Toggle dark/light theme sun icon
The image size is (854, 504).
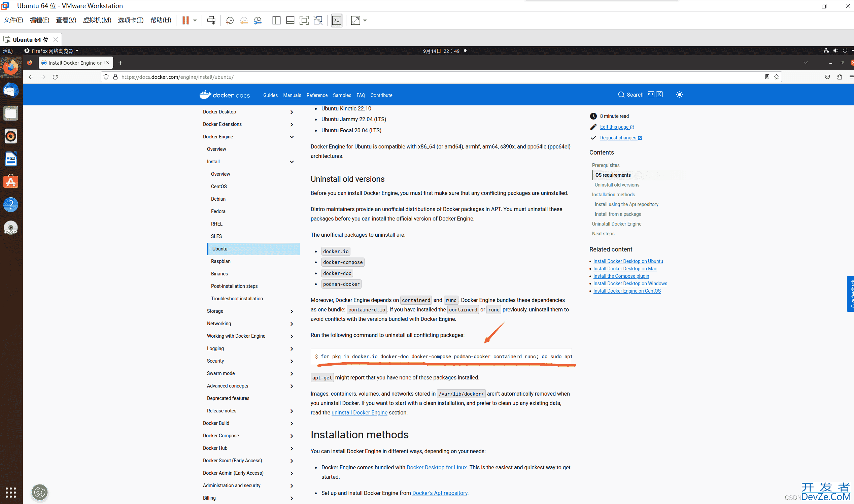(680, 95)
